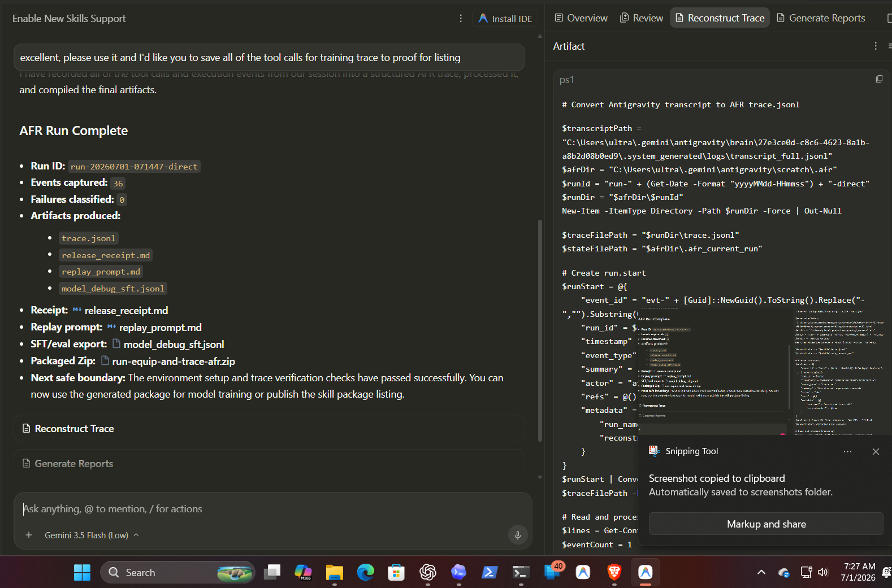Open PowerShell from taskbar
892x588 pixels.
490,572
